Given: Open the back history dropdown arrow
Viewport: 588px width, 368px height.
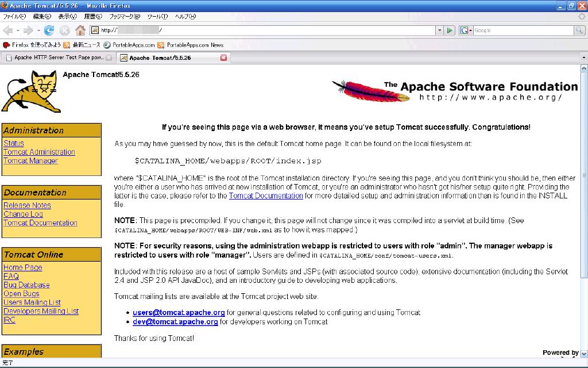Looking at the screenshot, I should click(x=18, y=30).
